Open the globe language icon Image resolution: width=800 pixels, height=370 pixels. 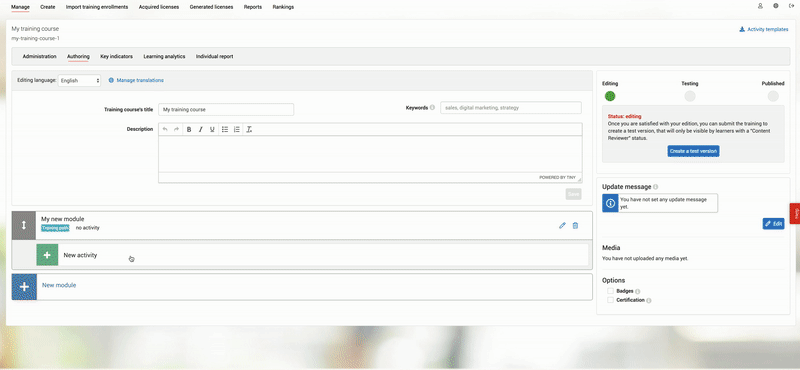pos(776,6)
